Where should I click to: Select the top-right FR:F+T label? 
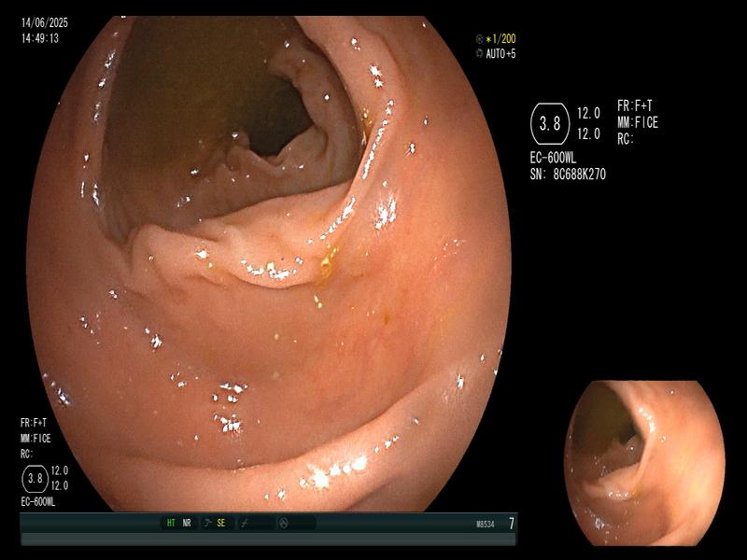coord(635,105)
